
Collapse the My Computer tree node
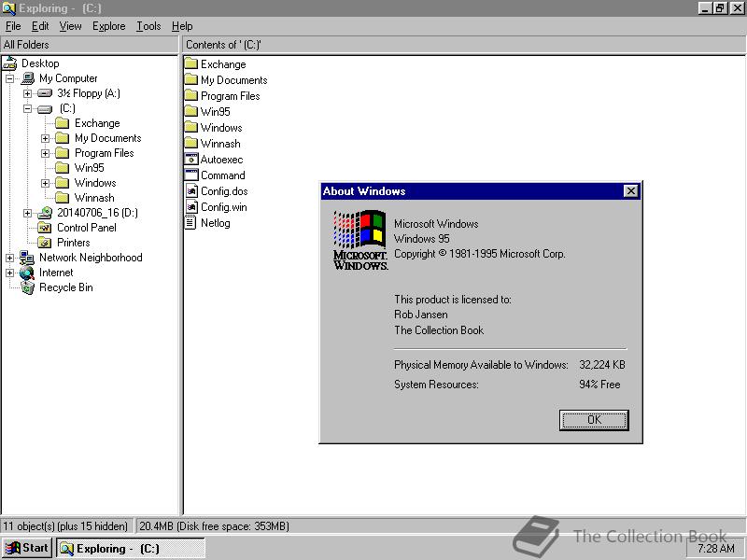(x=9, y=78)
